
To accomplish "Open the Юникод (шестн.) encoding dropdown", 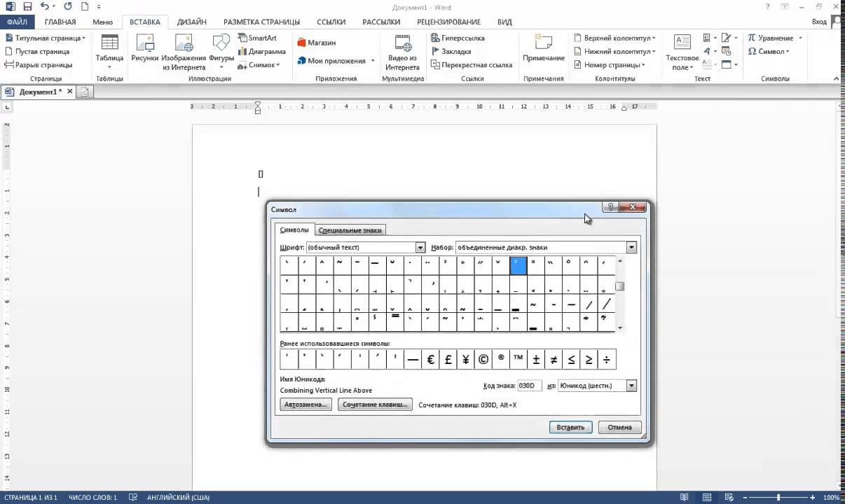I will (x=631, y=386).
